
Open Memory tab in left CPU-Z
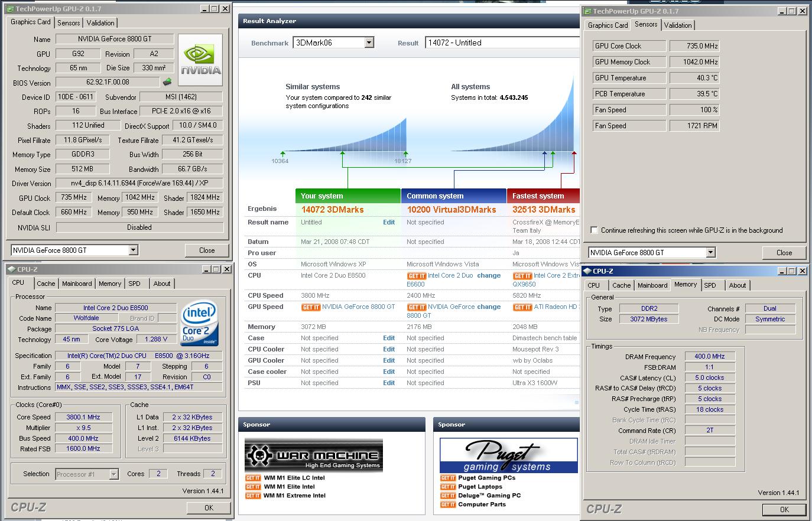point(110,284)
